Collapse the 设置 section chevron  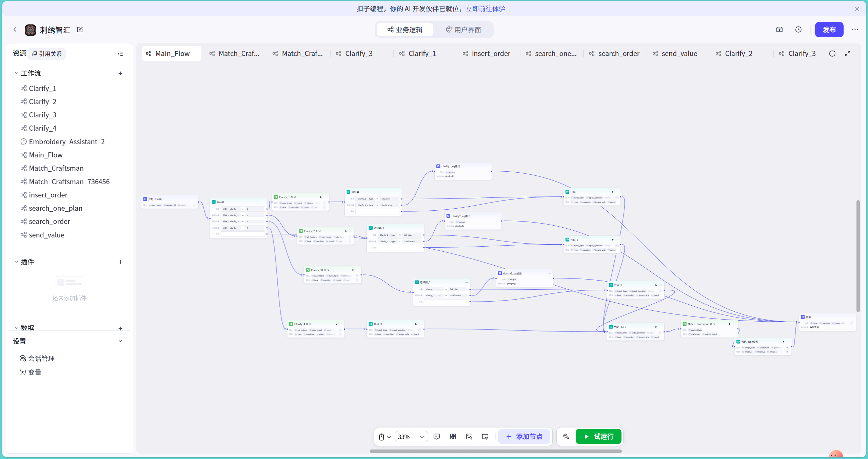pyautogui.click(x=120, y=341)
